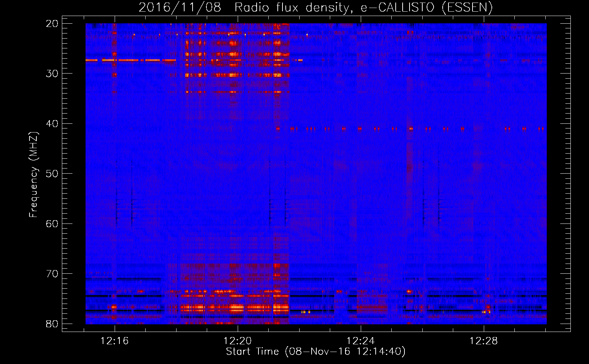Click the 'Start Time (08-Nov-16 12:14:40)' label
This screenshot has width=589, height=364.
click(316, 352)
